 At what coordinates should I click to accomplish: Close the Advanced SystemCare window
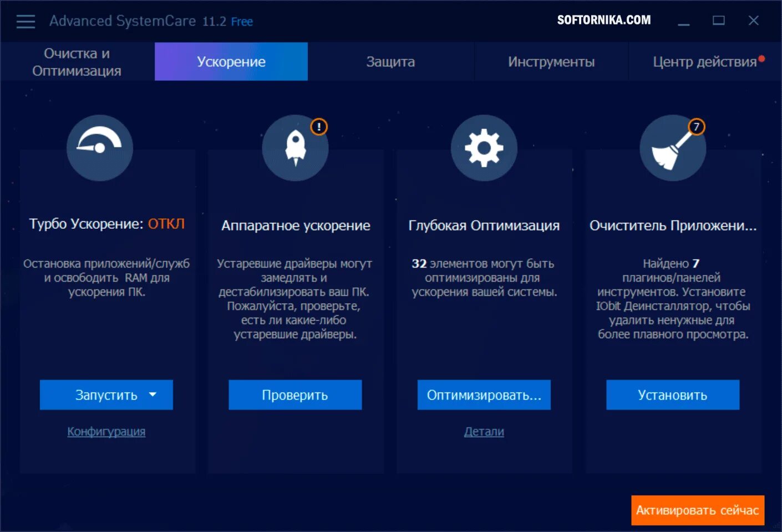coord(753,21)
